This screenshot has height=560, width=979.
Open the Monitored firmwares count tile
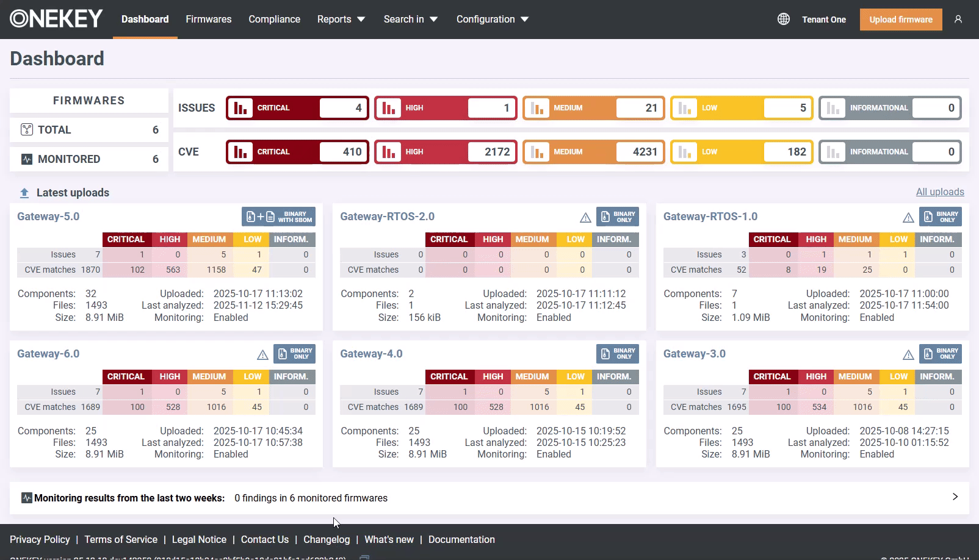89,159
